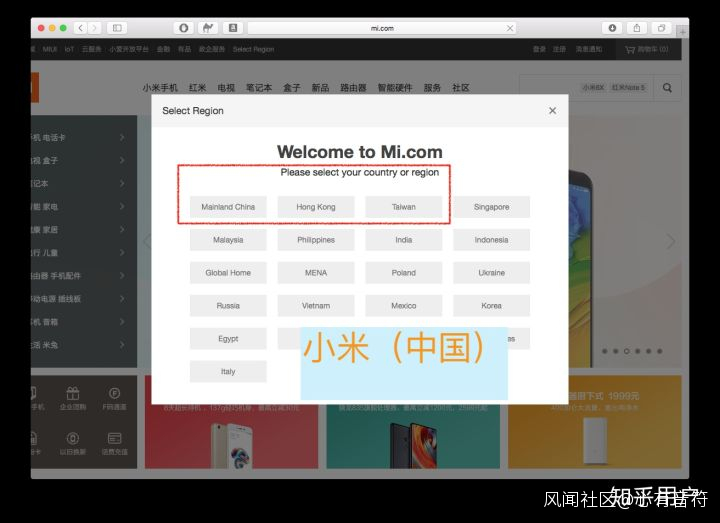Open Safari downloads button
This screenshot has height=523, width=720.
pos(612,28)
